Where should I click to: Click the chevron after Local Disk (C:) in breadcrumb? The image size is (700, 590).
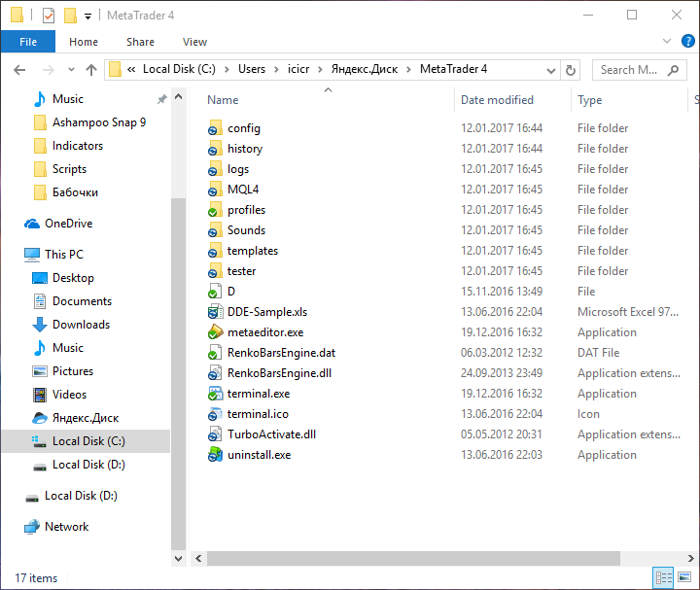(x=227, y=70)
